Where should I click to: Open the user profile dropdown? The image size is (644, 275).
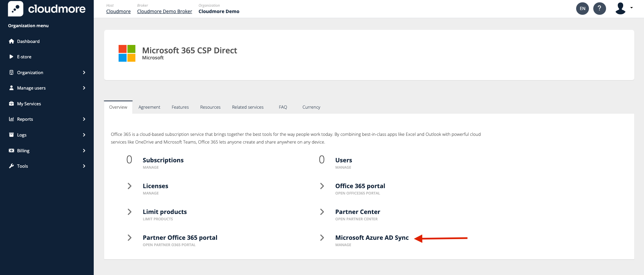[624, 8]
